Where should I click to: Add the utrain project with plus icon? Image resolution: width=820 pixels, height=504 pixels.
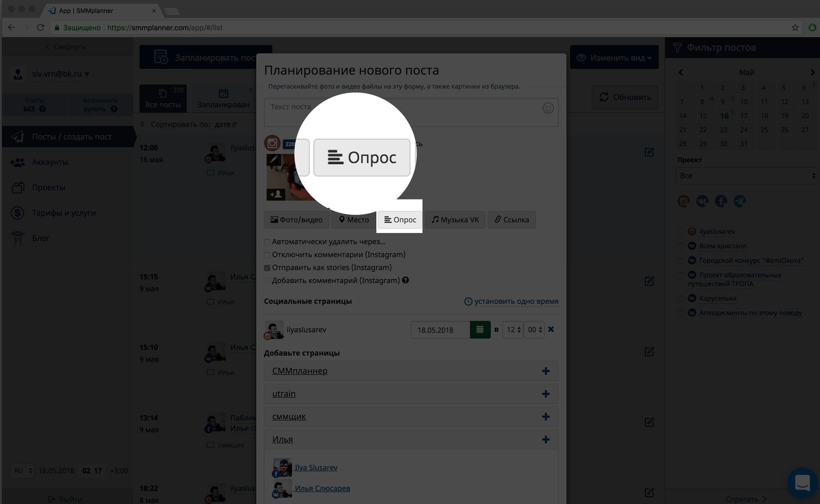click(x=546, y=394)
